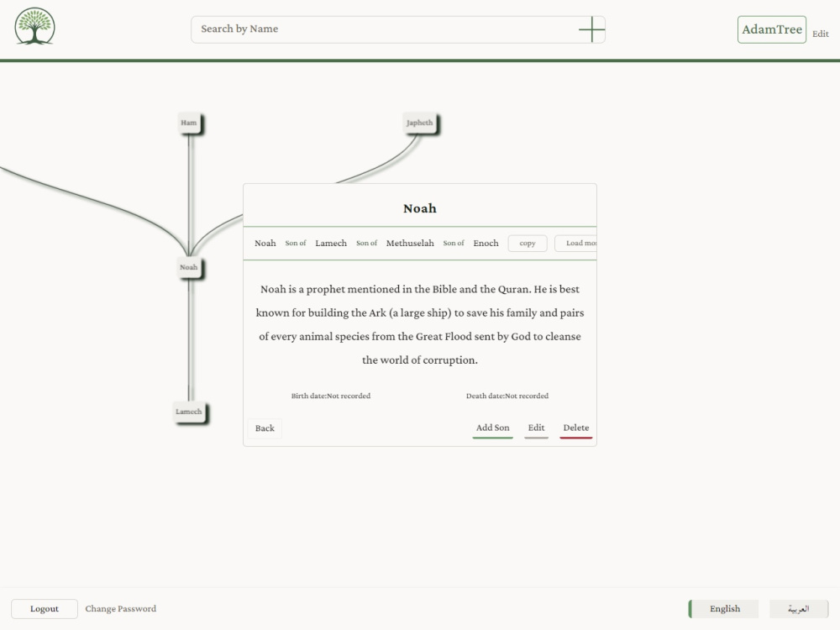Image resolution: width=840 pixels, height=630 pixels.
Task: Open the AdamTree title button
Action: click(771, 29)
